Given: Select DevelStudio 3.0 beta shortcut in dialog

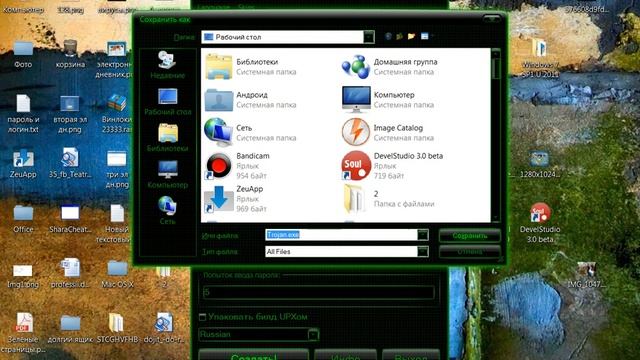Looking at the screenshot, I should 393,166.
